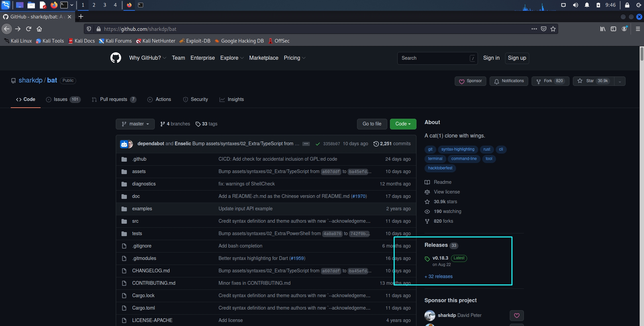Click the green commit status checkmark
The image size is (644, 326).
click(317, 144)
